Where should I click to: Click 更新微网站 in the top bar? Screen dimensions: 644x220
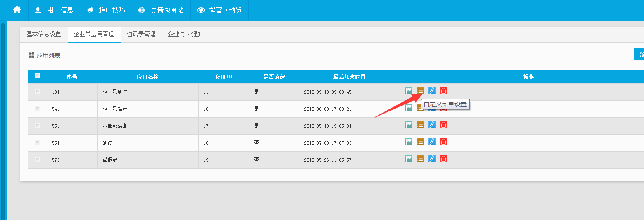click(x=161, y=10)
